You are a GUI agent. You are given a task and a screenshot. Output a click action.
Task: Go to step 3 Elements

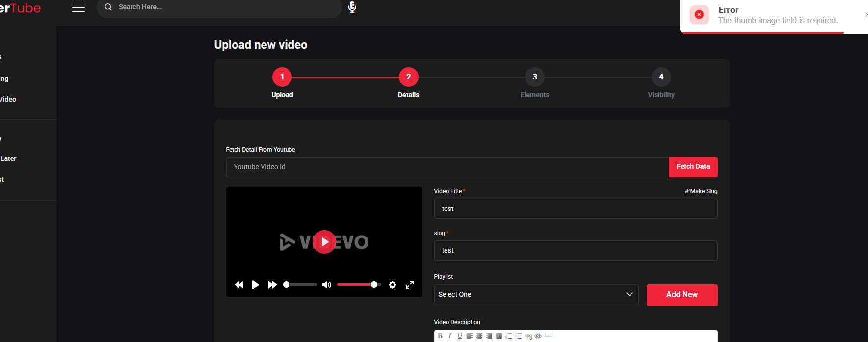click(x=535, y=77)
